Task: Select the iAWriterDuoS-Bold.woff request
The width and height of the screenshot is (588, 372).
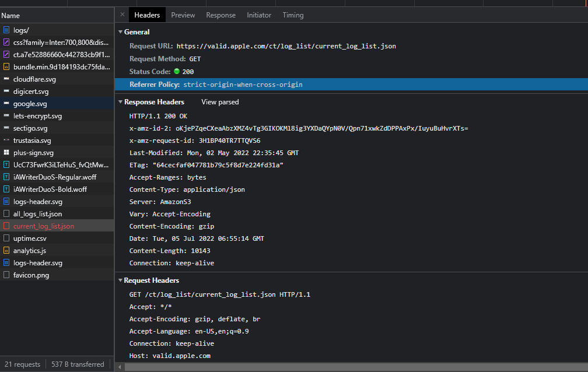Action: click(57, 189)
